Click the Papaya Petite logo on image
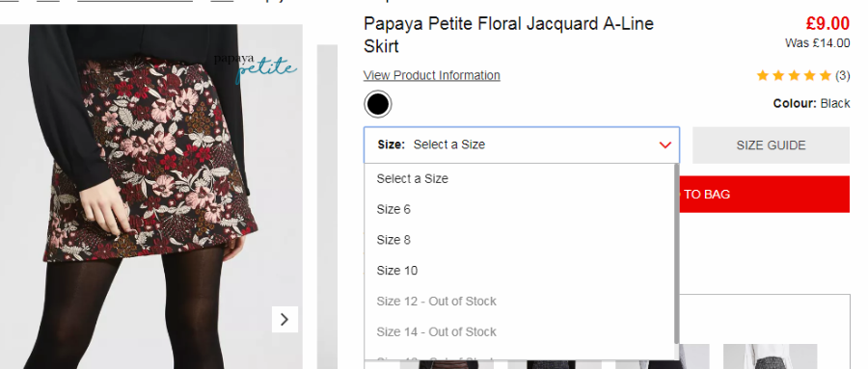The width and height of the screenshot is (868, 369). click(x=256, y=67)
